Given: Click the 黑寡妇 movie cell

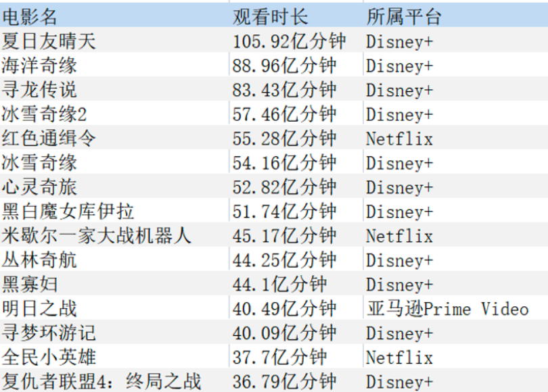Looking at the screenshot, I should pyautogui.click(x=30, y=285).
